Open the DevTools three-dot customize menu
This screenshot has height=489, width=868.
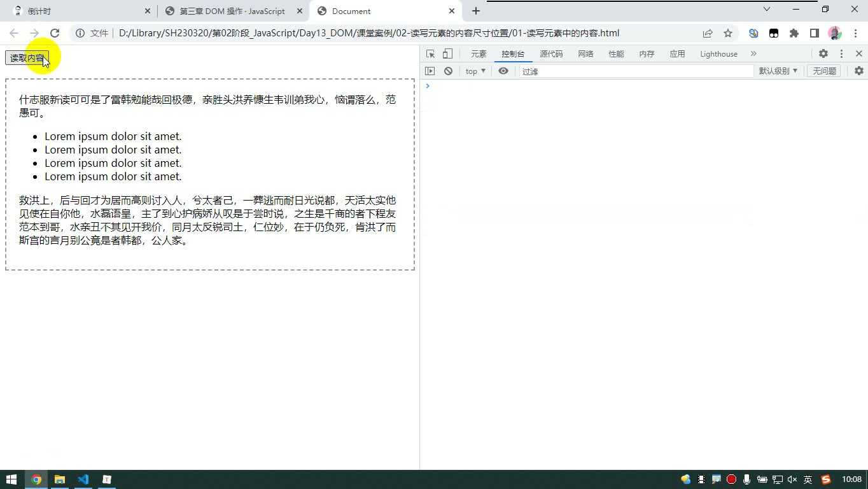[841, 54]
